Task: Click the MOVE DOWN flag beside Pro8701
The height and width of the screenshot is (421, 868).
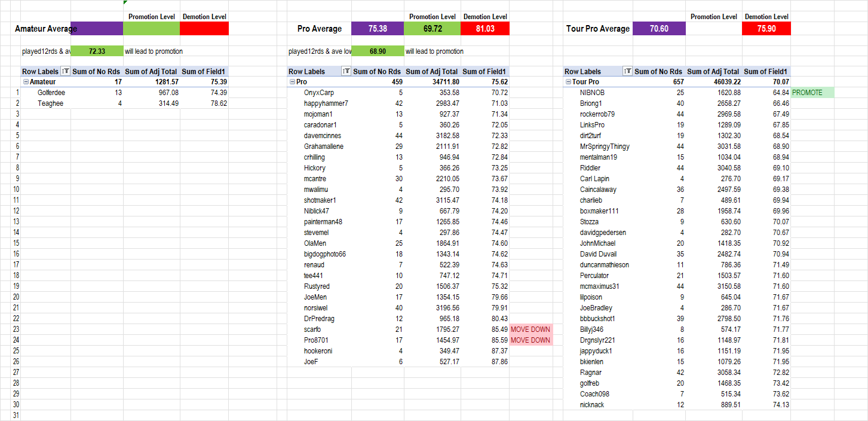Action: pyautogui.click(x=530, y=340)
